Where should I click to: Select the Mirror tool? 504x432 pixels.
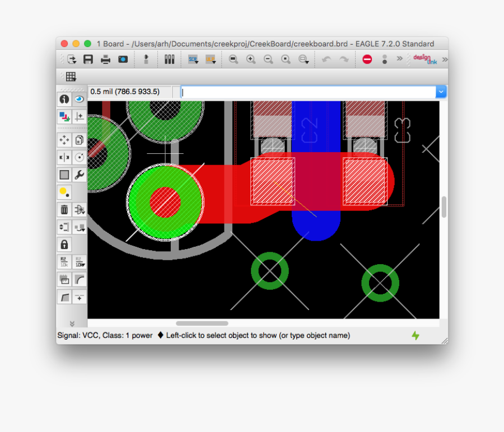tap(64, 157)
